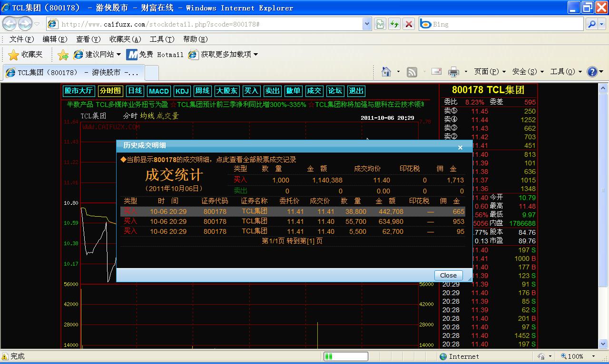Select the TCL集团 browser tab
The height and width of the screenshot is (364, 609).
73,73
